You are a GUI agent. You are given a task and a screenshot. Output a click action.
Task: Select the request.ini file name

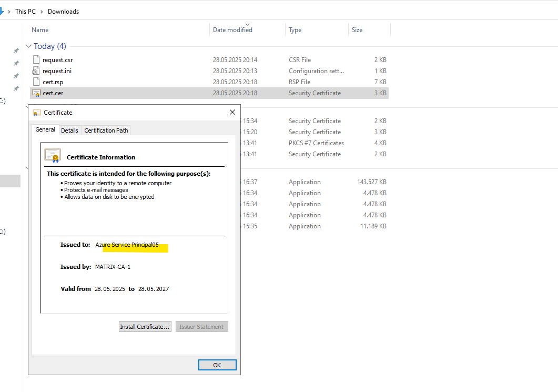click(57, 71)
